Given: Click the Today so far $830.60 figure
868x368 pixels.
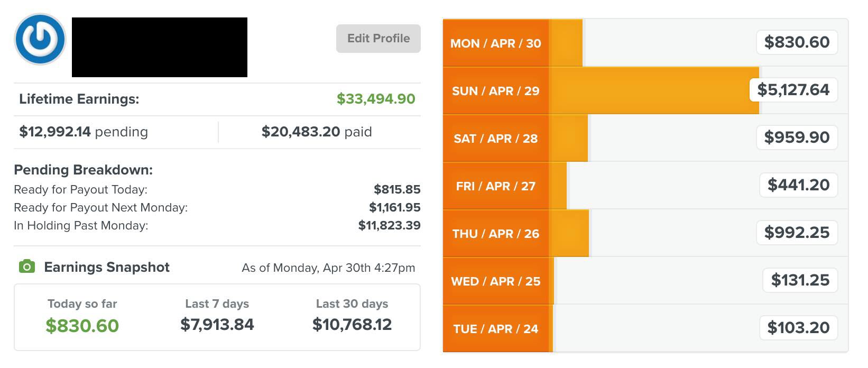Looking at the screenshot, I should [82, 326].
